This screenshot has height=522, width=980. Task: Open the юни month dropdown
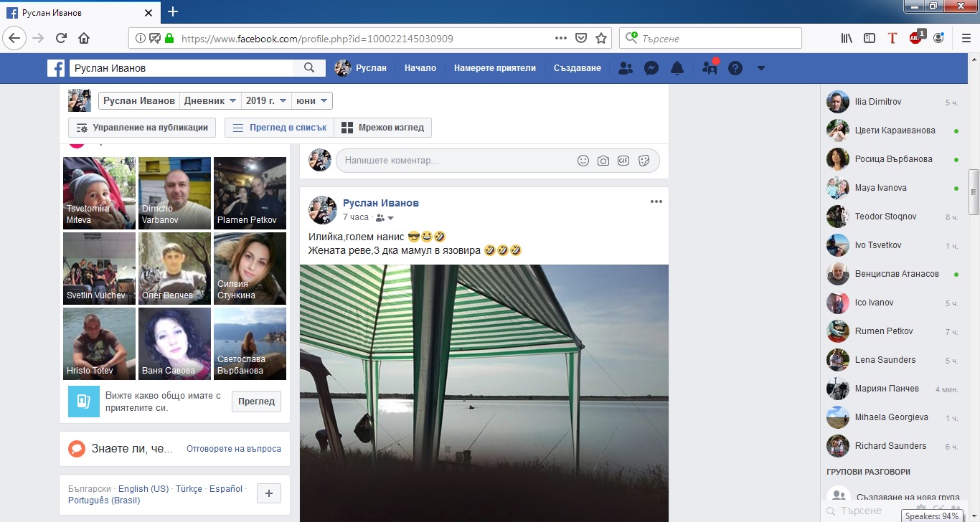[x=312, y=101]
